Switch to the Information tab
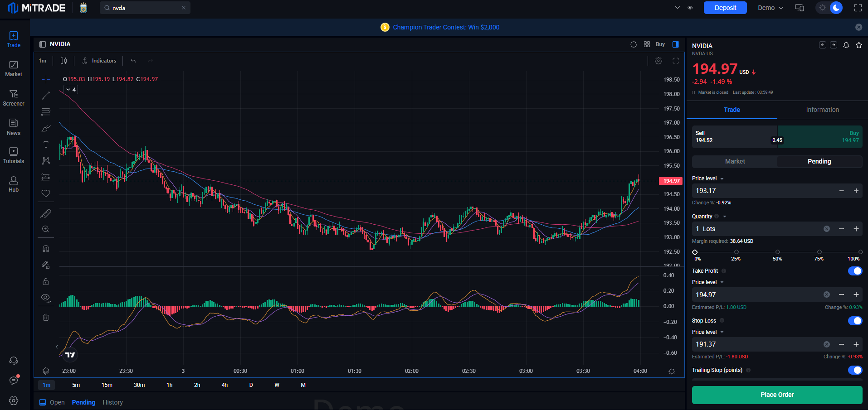The image size is (868, 410). (x=823, y=110)
